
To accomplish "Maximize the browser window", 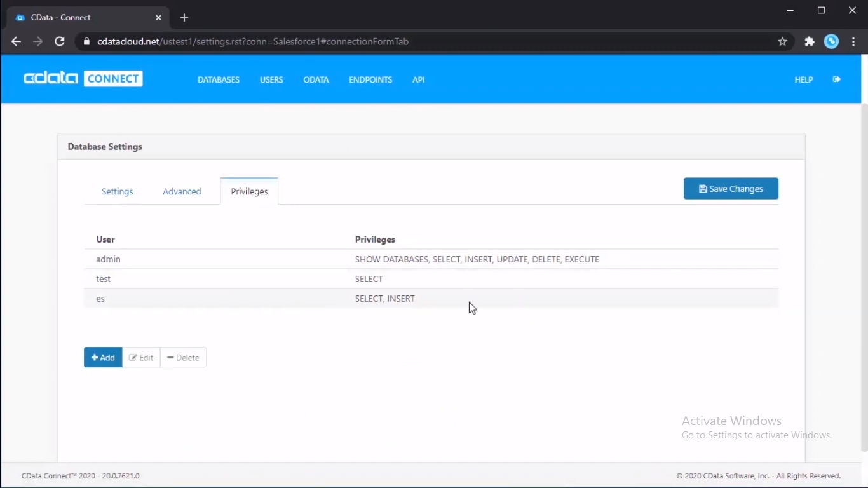I will pos(821,11).
